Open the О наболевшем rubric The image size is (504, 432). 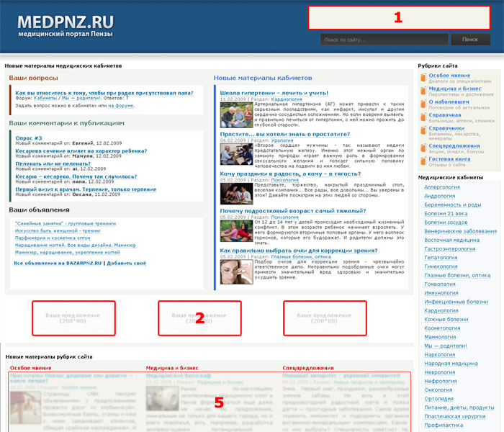(x=449, y=102)
